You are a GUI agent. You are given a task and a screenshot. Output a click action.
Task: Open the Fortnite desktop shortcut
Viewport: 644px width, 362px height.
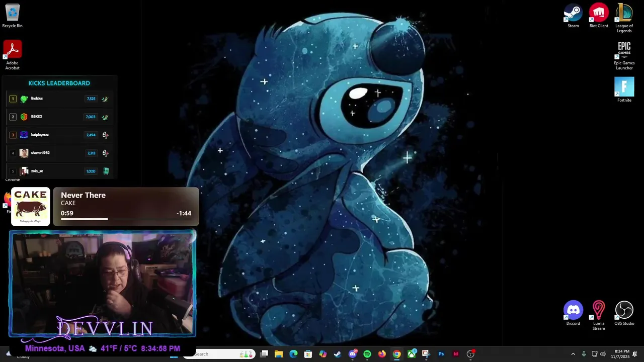tap(624, 89)
